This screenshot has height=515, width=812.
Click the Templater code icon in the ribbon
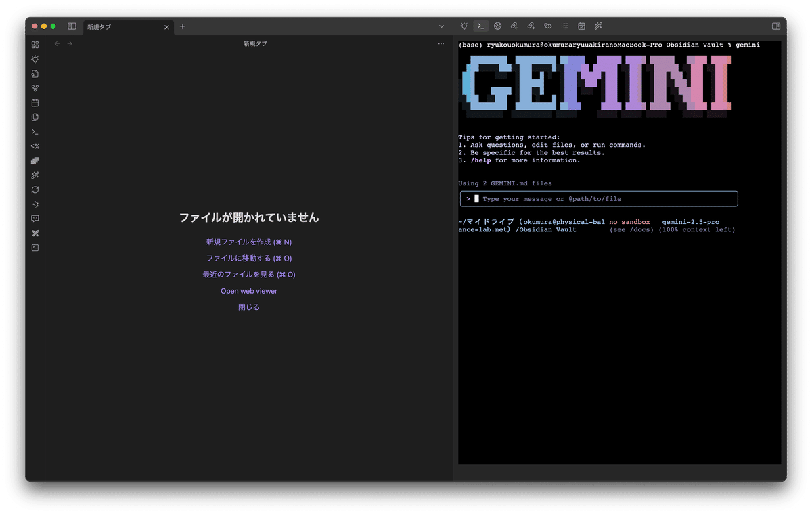coord(35,145)
